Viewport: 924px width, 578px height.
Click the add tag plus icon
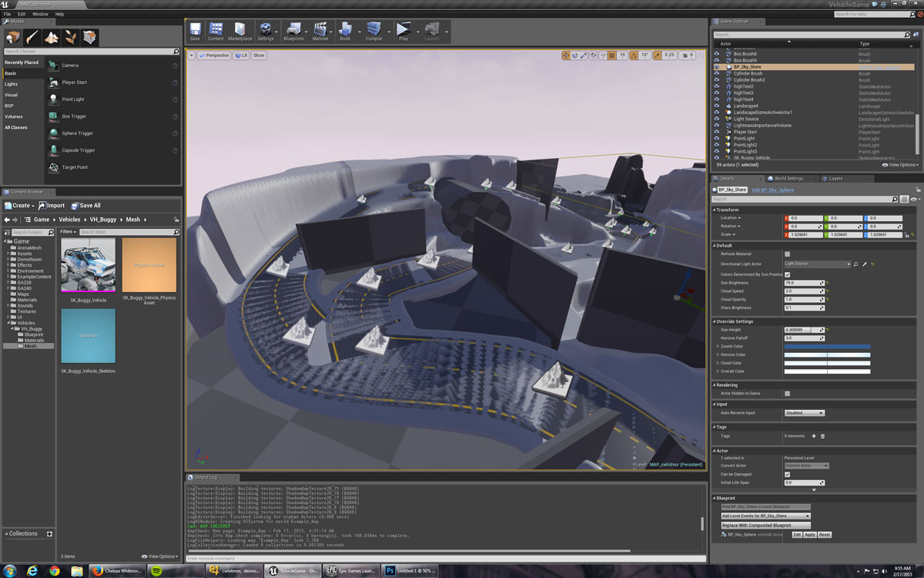pos(813,436)
